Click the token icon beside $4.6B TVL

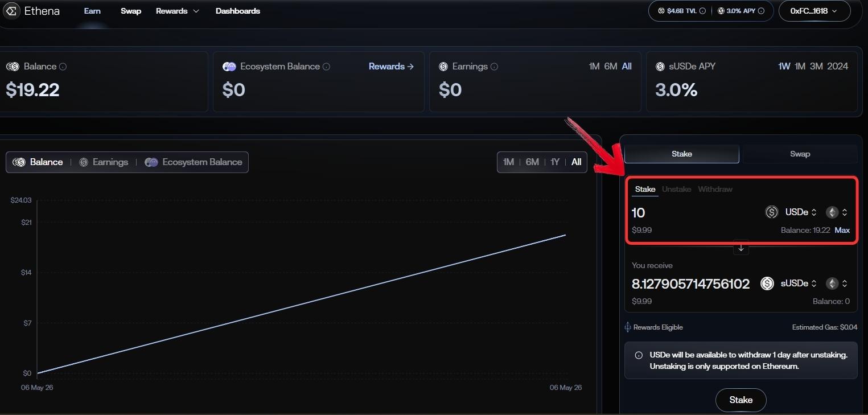coord(661,11)
